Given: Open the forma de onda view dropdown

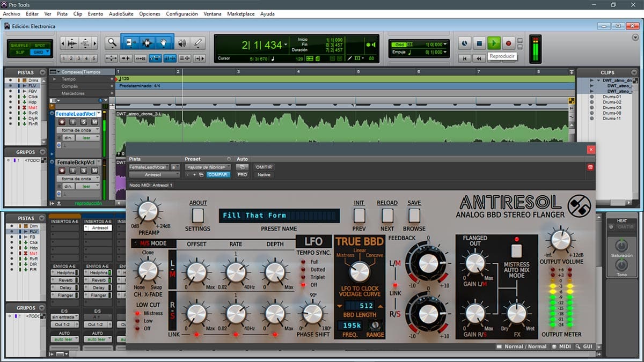Looking at the screenshot, I should point(78,130).
